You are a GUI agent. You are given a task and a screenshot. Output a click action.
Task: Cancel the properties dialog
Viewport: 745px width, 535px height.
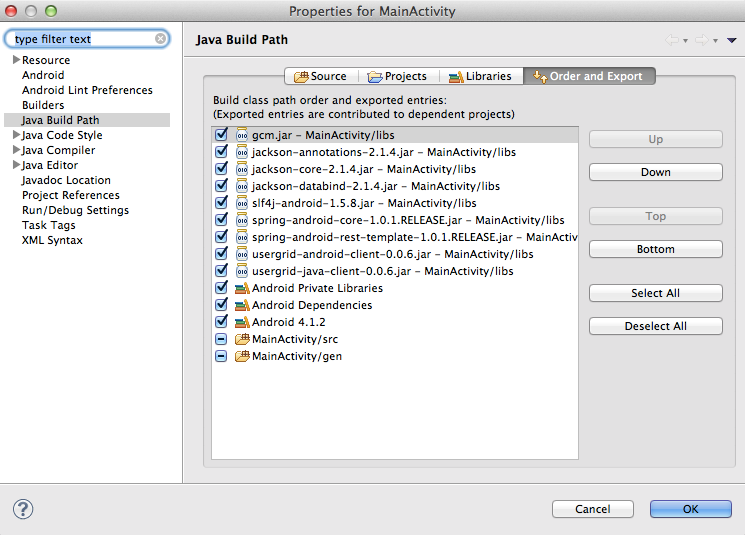(592, 509)
